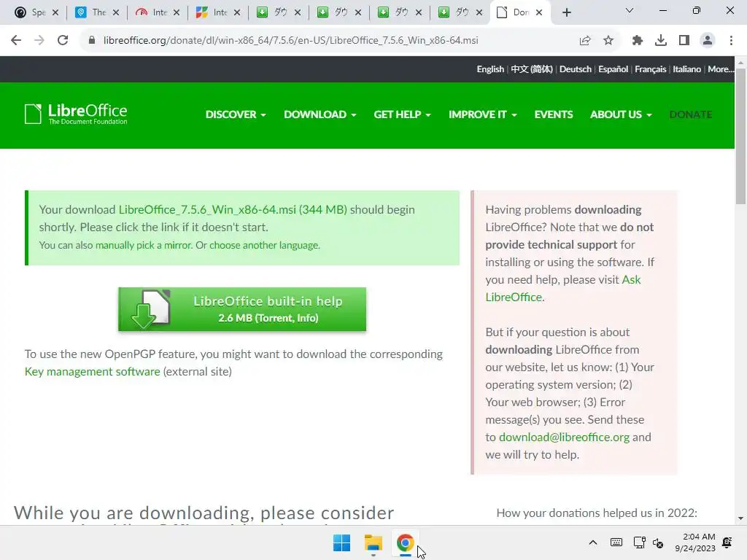The height and width of the screenshot is (560, 747).
Task: Show hidden system tray icons
Action: [593, 542]
